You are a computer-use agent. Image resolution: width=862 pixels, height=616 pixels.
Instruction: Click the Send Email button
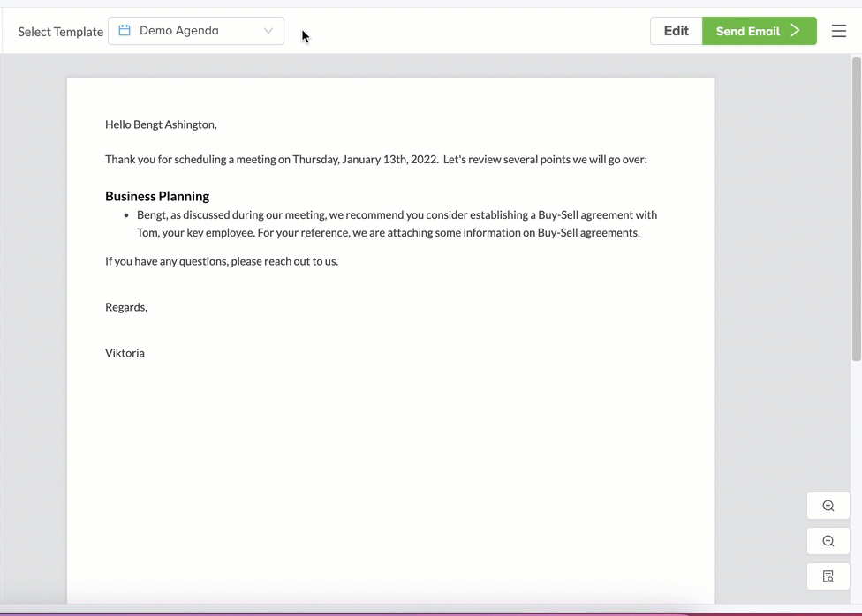pyautogui.click(x=760, y=31)
